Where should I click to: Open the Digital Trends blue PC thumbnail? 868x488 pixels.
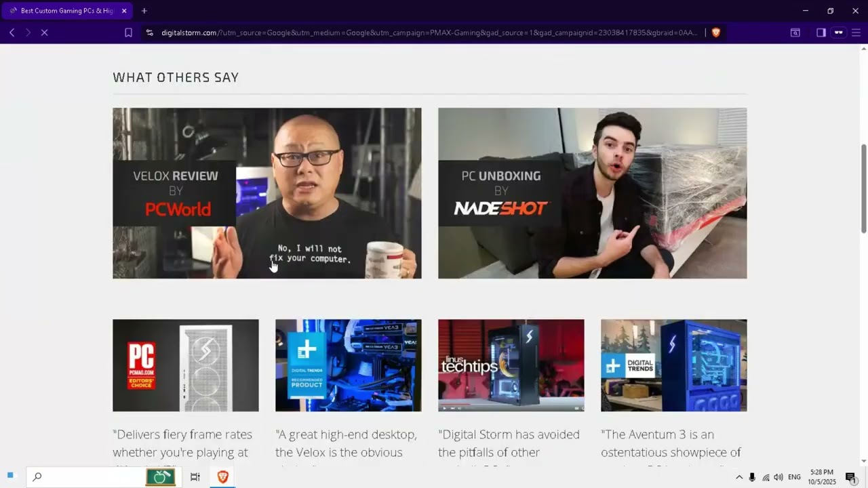pyautogui.click(x=673, y=365)
